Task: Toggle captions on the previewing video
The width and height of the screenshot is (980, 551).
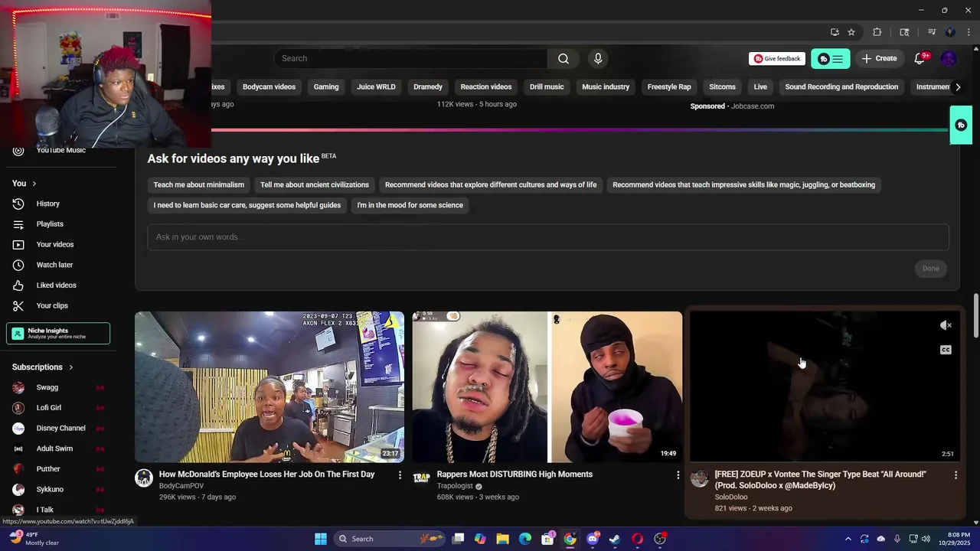Action: pyautogui.click(x=946, y=350)
